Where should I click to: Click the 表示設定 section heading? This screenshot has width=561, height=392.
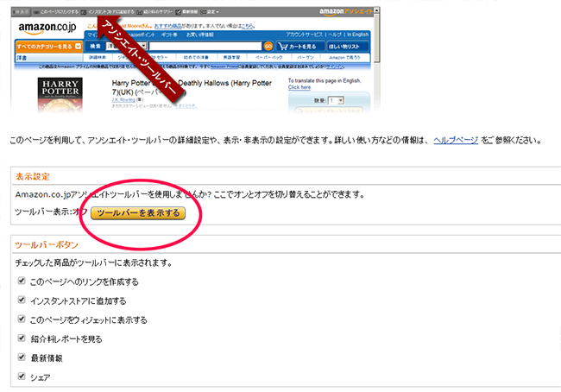click(x=32, y=176)
